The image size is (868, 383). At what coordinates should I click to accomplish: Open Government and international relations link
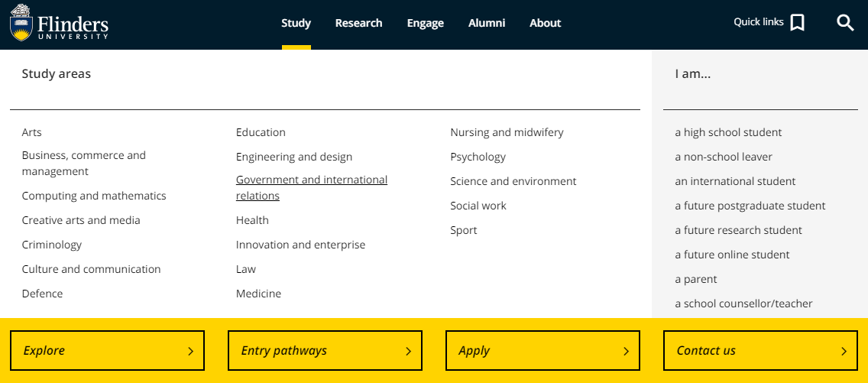pyautogui.click(x=312, y=187)
